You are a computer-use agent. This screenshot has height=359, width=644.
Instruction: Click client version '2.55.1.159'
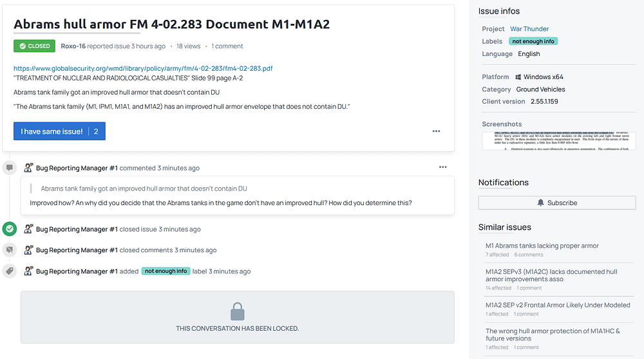544,102
